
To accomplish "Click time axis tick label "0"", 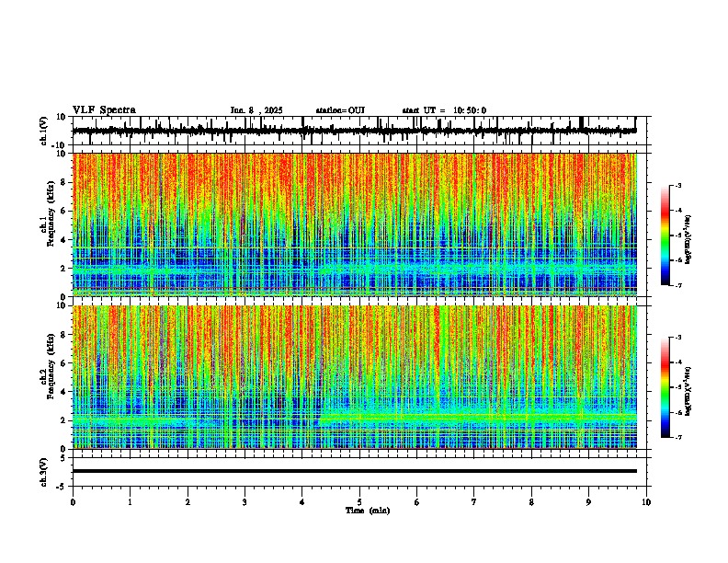I will point(73,502).
